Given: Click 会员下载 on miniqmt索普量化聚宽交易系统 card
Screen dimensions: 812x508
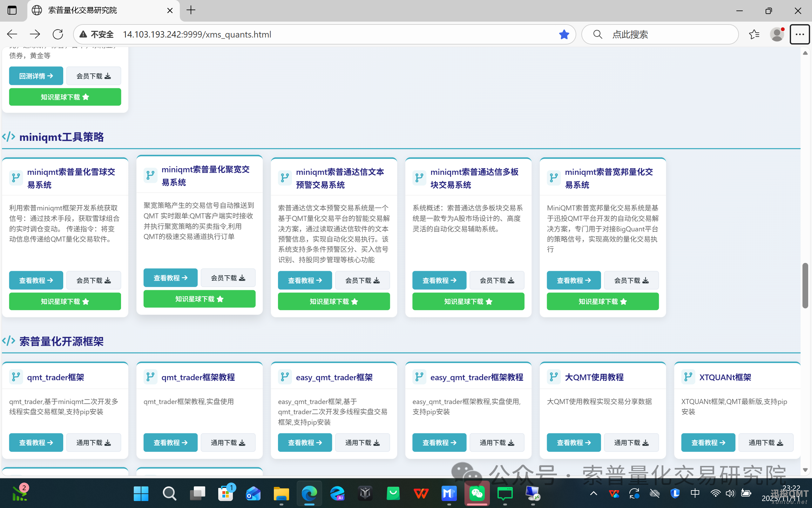Looking at the screenshot, I should tap(228, 278).
